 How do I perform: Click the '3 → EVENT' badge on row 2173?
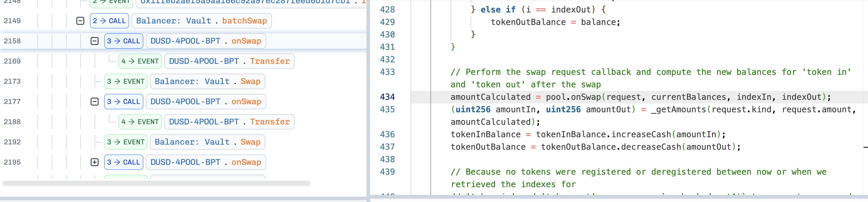tap(126, 81)
